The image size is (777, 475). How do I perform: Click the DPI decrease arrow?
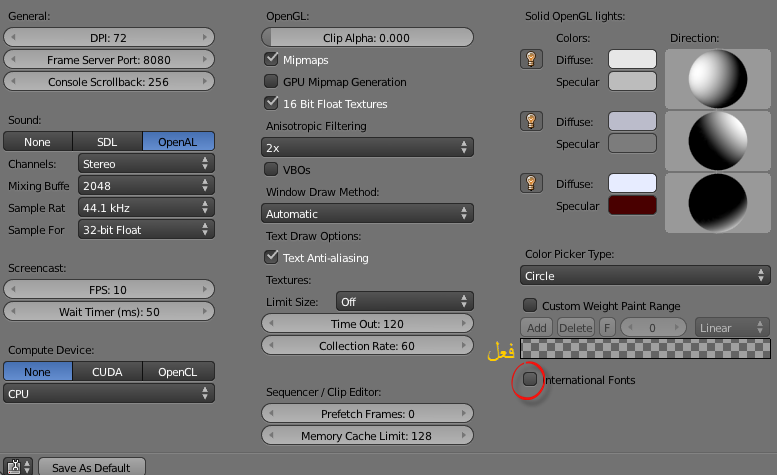point(13,37)
